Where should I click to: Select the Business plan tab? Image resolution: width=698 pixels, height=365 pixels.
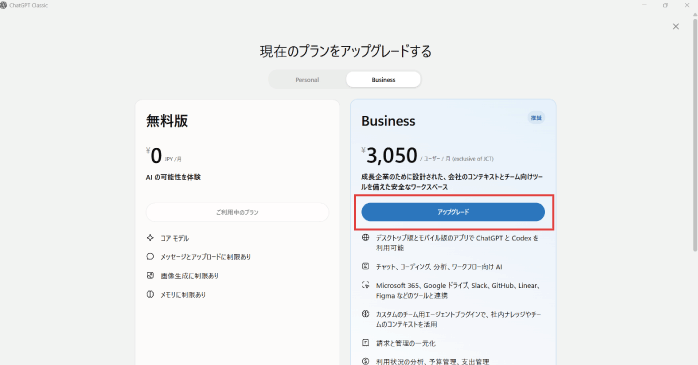pos(383,80)
